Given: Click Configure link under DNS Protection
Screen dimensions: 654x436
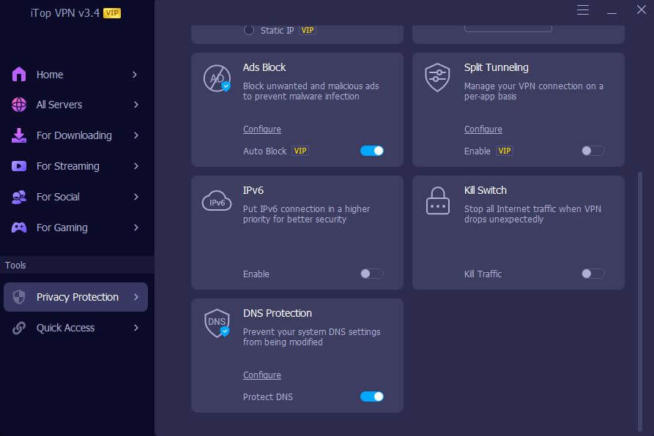Looking at the screenshot, I should click(x=262, y=375).
